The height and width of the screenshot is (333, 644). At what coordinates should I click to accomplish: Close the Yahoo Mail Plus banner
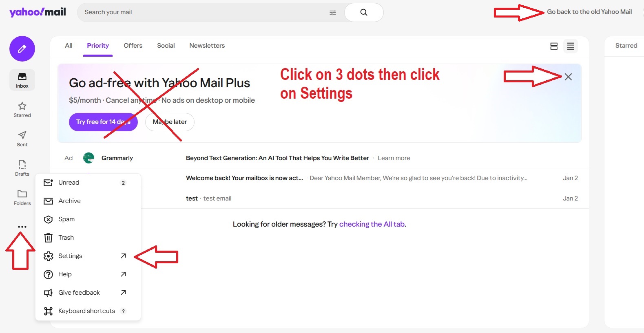tap(568, 77)
